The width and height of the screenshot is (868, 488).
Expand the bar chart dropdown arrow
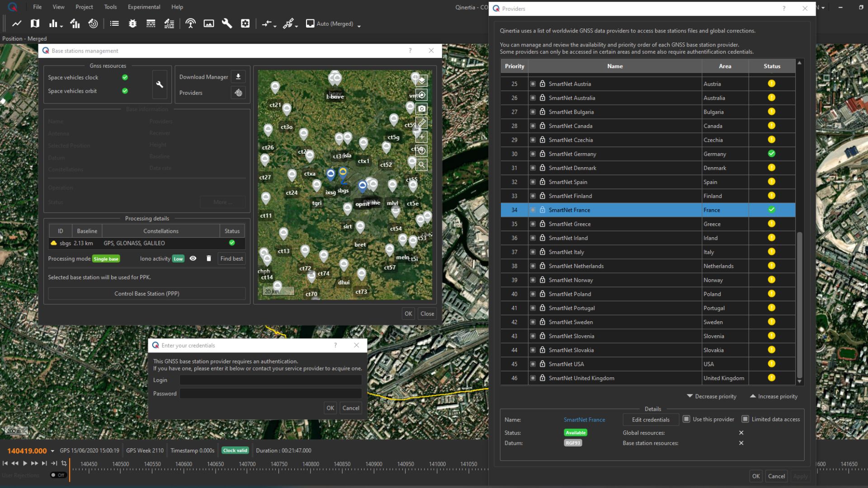61,26
